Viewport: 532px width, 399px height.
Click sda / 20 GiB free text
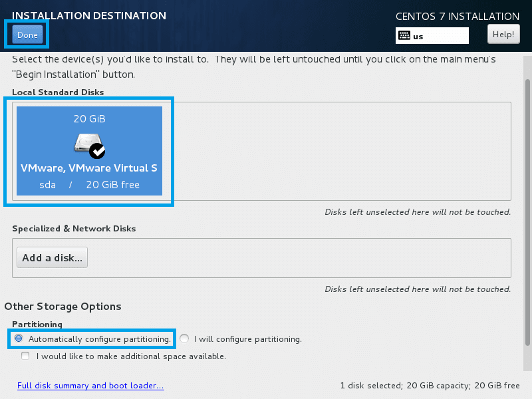[90, 185]
